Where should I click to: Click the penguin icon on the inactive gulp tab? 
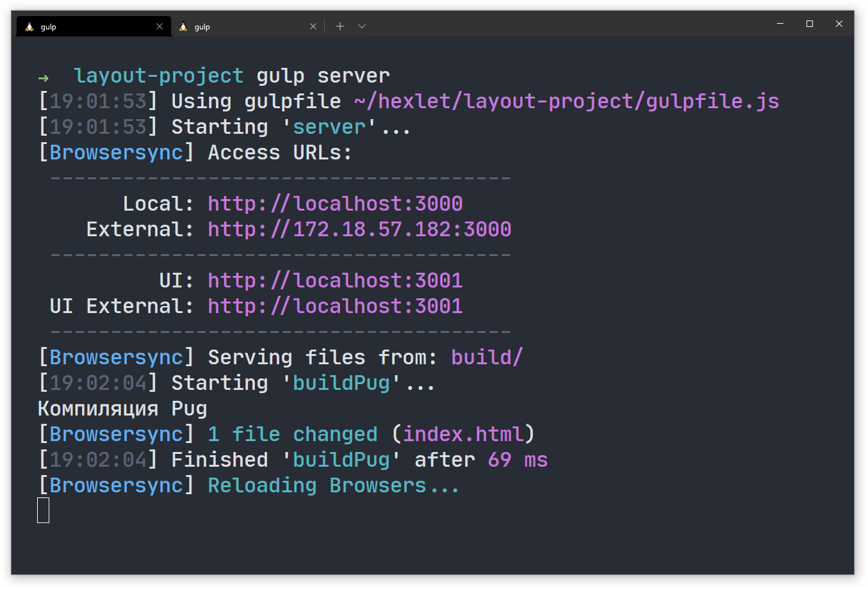[x=183, y=27]
